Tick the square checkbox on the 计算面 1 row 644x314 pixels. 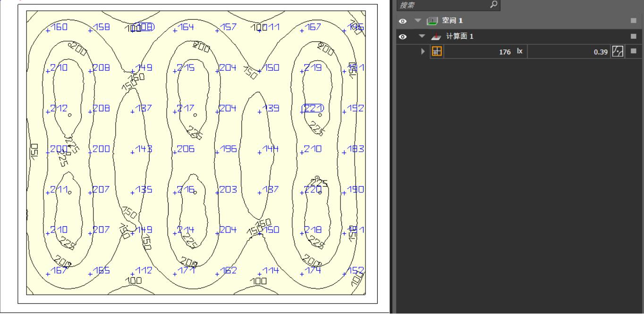pyautogui.click(x=633, y=37)
